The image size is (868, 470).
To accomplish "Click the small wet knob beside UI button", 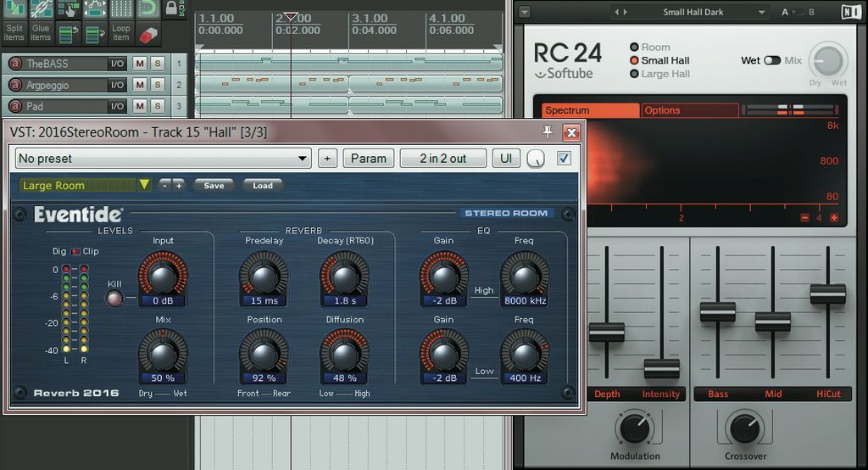I will (536, 159).
